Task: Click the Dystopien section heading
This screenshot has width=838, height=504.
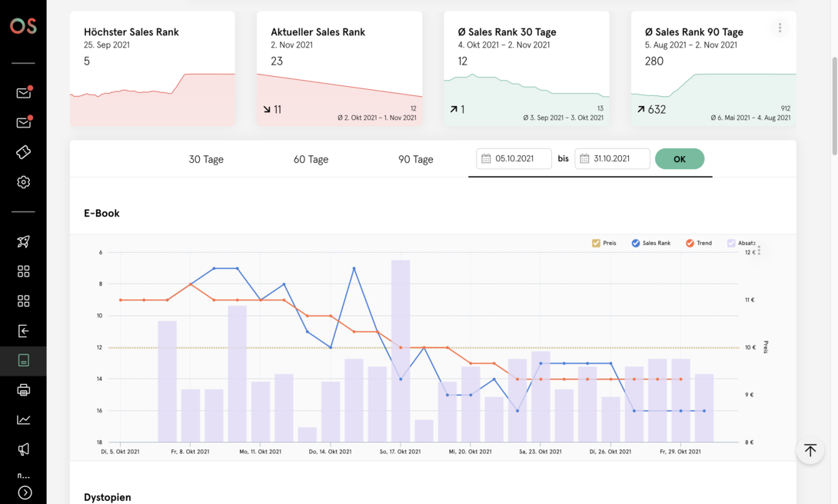Action: (108, 497)
